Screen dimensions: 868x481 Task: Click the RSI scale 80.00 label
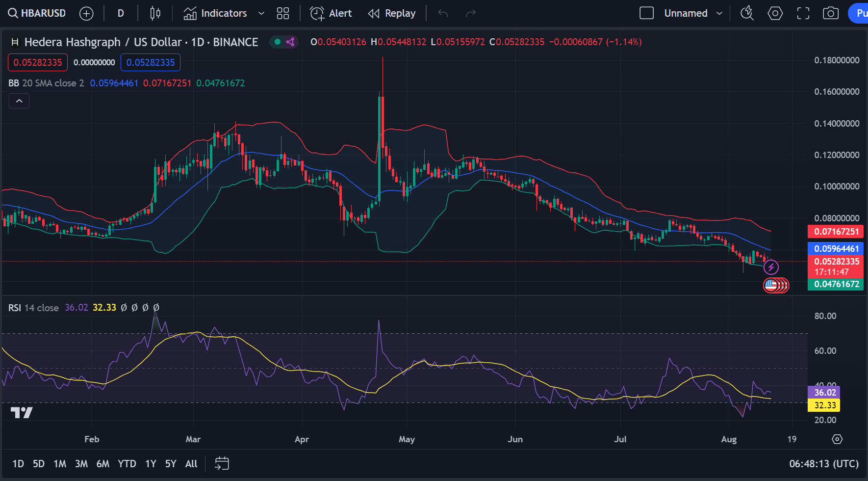(x=825, y=316)
